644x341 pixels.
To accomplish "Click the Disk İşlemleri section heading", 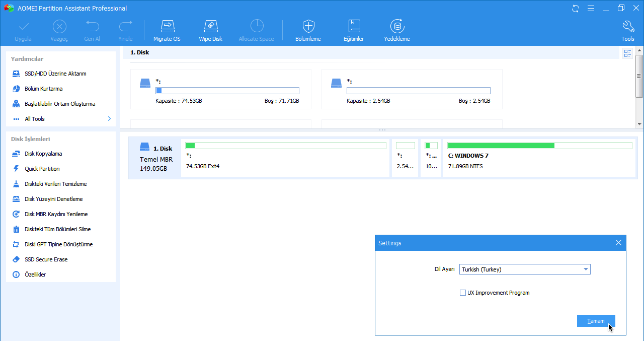I will click(x=30, y=139).
